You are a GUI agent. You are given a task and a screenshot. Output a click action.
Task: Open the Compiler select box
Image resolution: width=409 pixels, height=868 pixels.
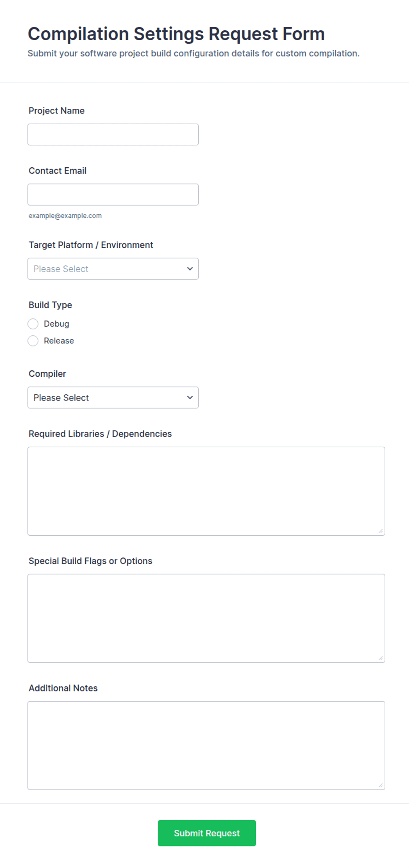(x=113, y=397)
